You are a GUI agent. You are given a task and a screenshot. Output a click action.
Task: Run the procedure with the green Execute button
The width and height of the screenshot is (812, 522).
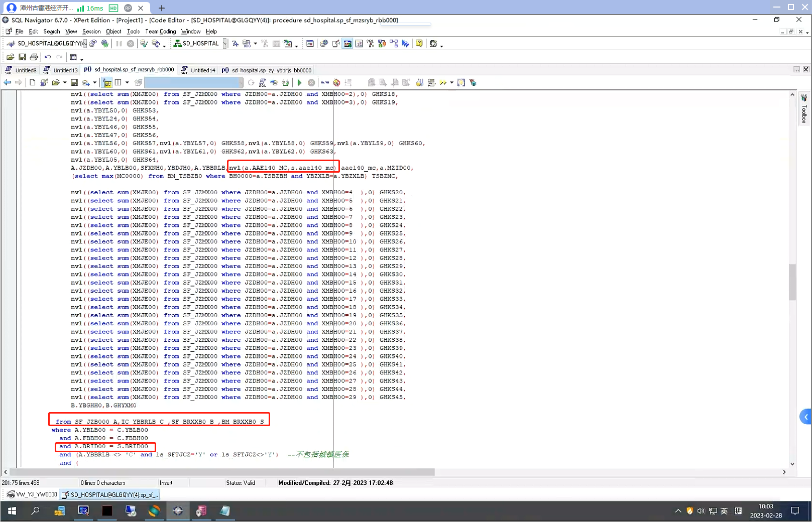[300, 83]
